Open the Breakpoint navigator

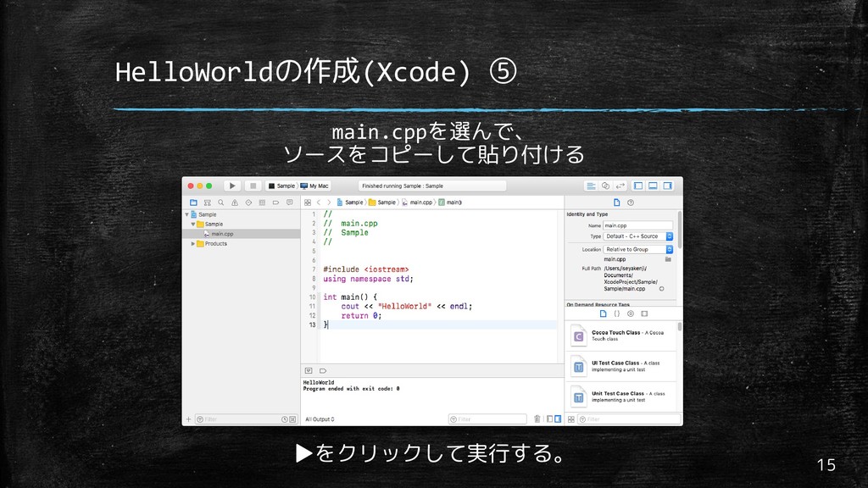[275, 202]
